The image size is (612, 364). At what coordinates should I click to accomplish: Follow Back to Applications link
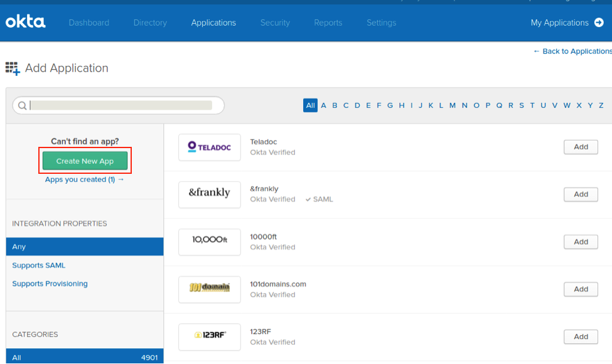point(572,51)
